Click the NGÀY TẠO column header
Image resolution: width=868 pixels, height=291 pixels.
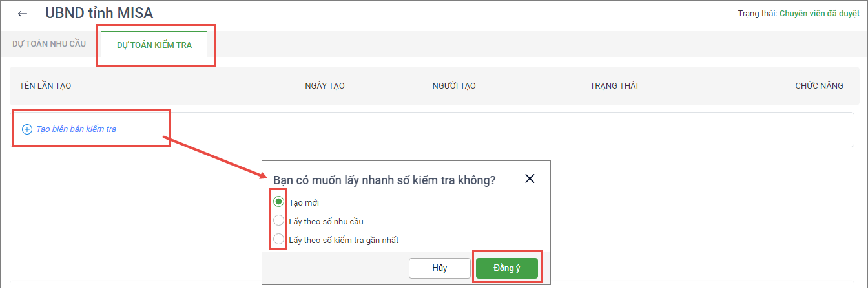point(324,86)
